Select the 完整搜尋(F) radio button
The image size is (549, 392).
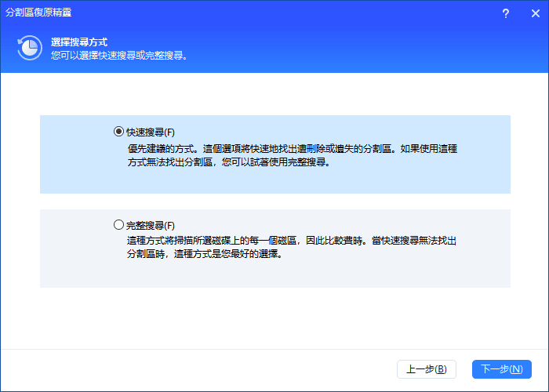118,225
